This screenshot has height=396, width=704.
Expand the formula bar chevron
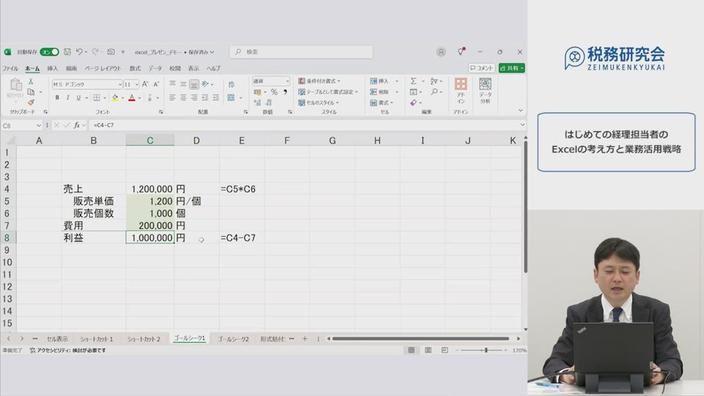pyautogui.click(x=522, y=125)
